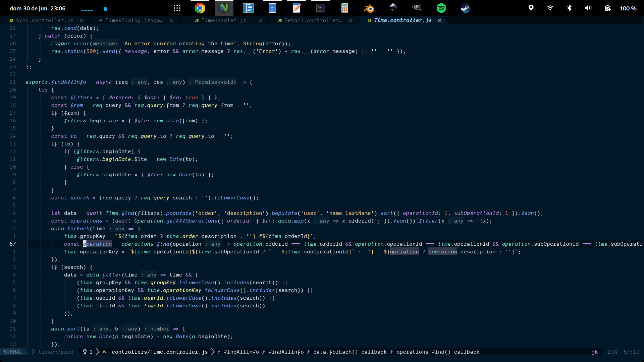Open the GIMP application icon
This screenshot has width=644, height=362.
point(417,8)
